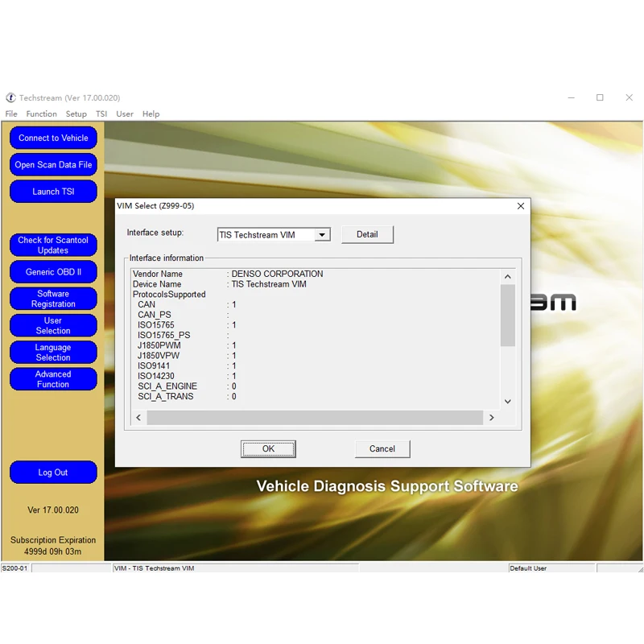Minimize the Techstream window

point(572,97)
